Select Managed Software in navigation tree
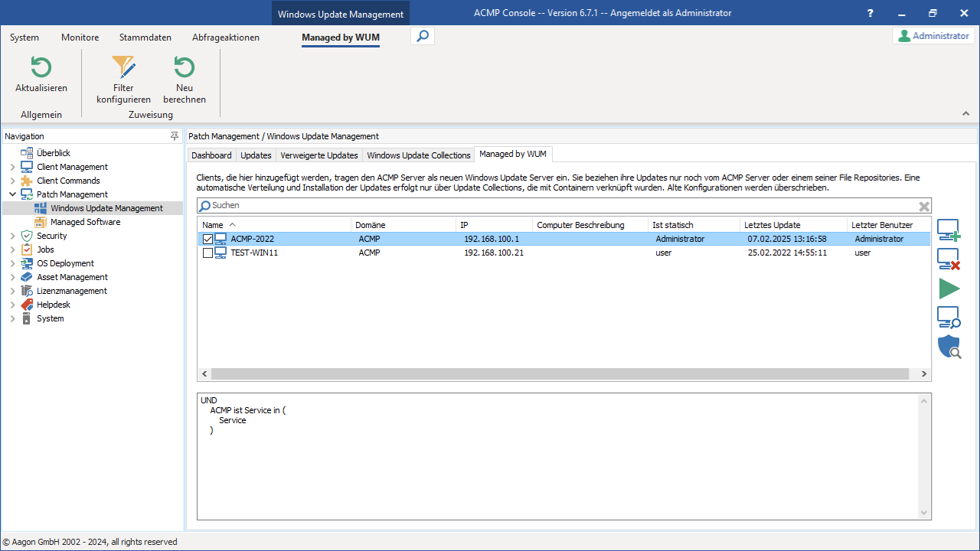 pyautogui.click(x=85, y=222)
